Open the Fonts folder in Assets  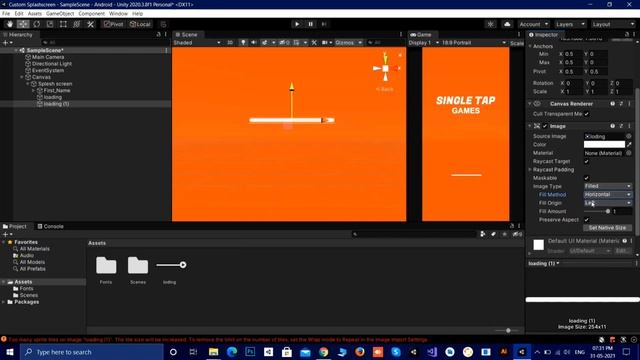click(106, 269)
